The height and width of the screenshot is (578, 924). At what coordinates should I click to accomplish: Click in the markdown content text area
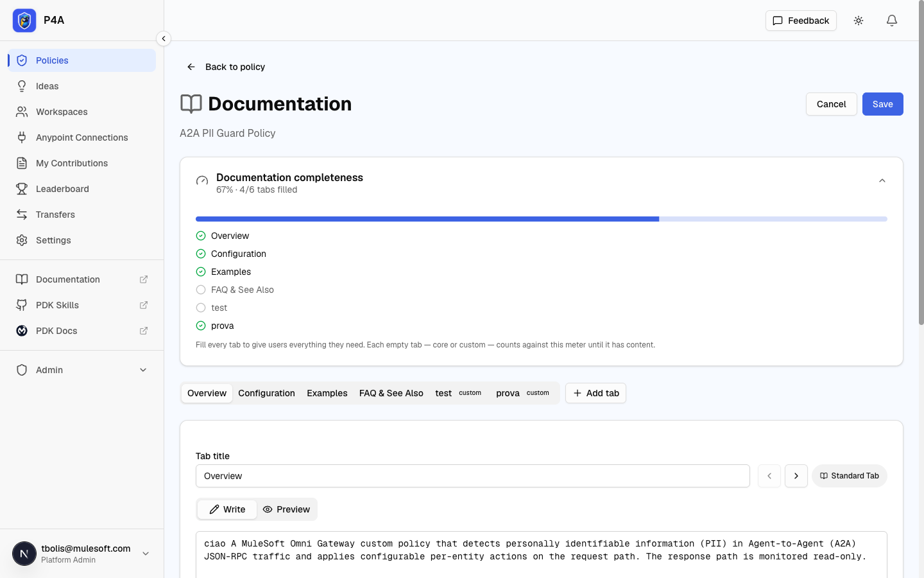coord(542,555)
